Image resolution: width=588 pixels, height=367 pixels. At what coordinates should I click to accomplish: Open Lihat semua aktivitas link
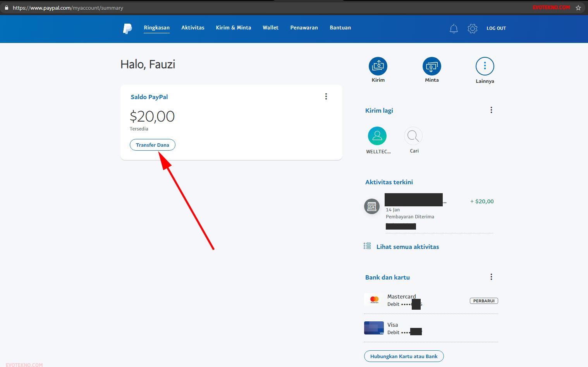pyautogui.click(x=407, y=247)
